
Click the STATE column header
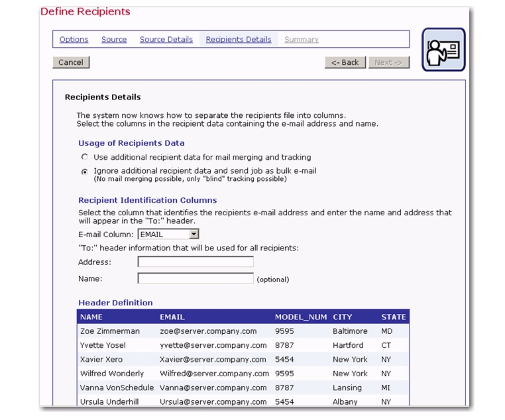tap(394, 317)
